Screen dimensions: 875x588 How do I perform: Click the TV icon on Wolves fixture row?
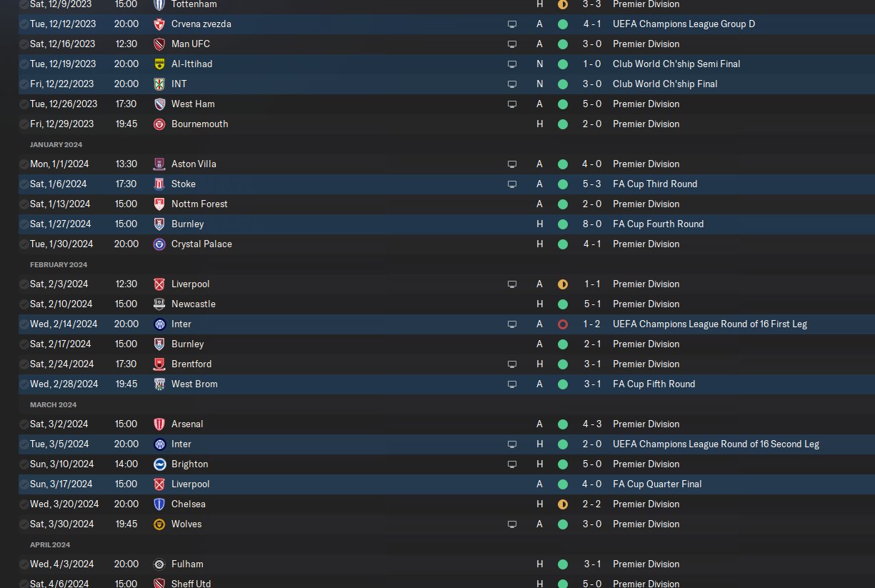(512, 524)
